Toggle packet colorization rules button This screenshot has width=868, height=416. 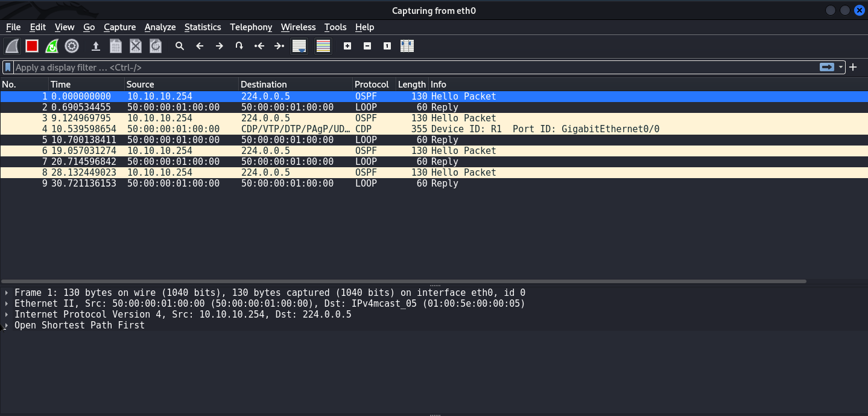(x=323, y=46)
